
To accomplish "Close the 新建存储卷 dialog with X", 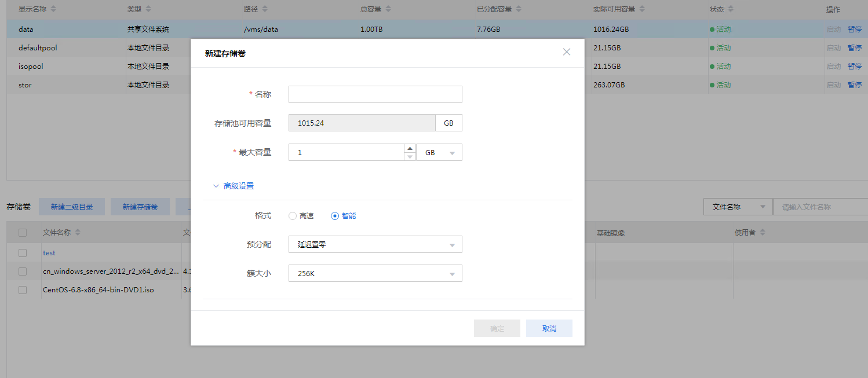I will (x=566, y=52).
